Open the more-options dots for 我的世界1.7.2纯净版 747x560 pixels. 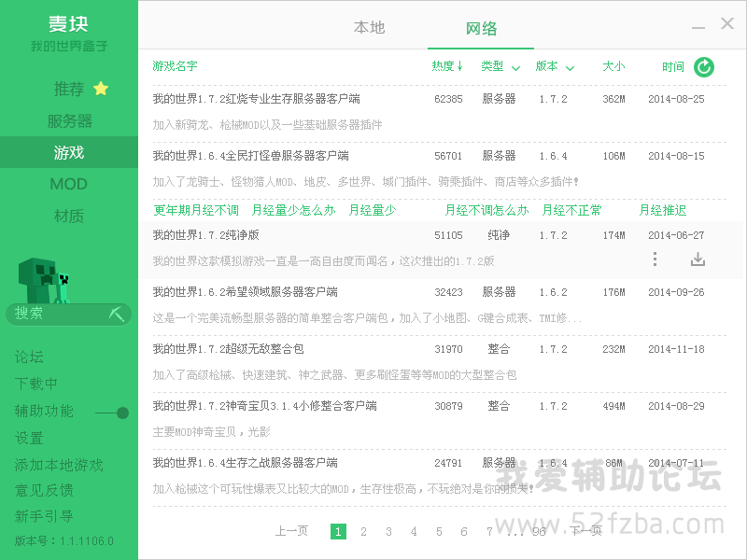655,259
